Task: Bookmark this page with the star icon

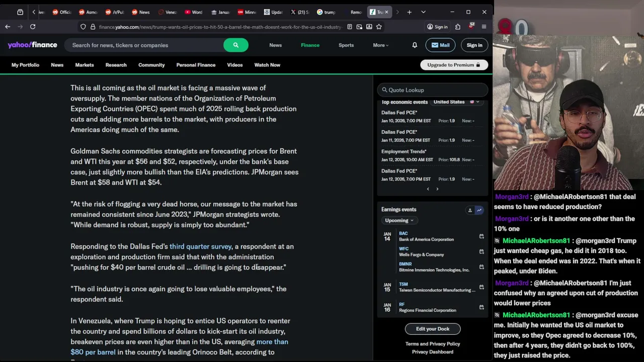Action: (379, 27)
